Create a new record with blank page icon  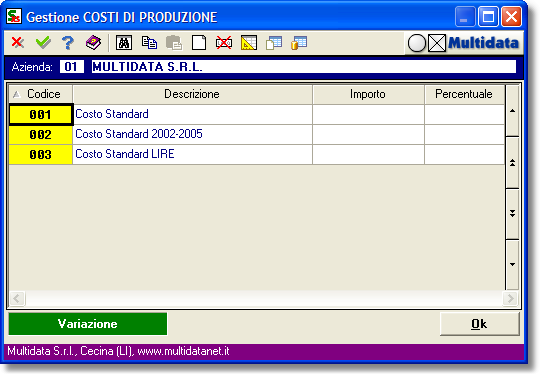[x=199, y=43]
